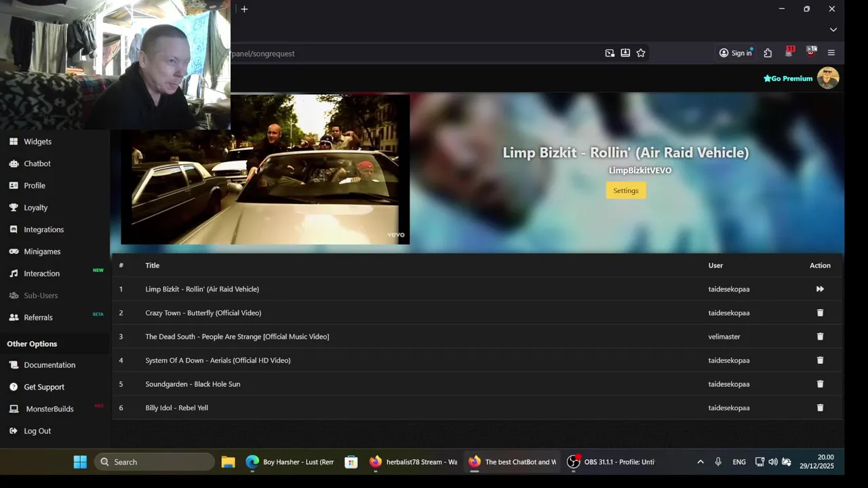The width and height of the screenshot is (868, 488).
Task: Select 'Crazy Town - Butterfly (Official Video)' title
Action: pyautogui.click(x=203, y=313)
